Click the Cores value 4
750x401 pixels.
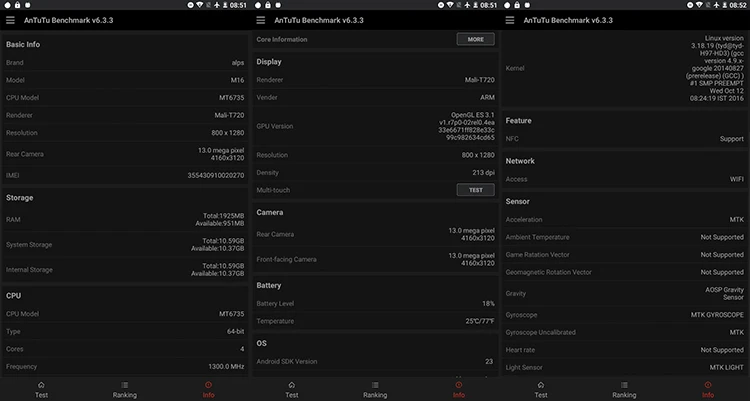point(242,349)
